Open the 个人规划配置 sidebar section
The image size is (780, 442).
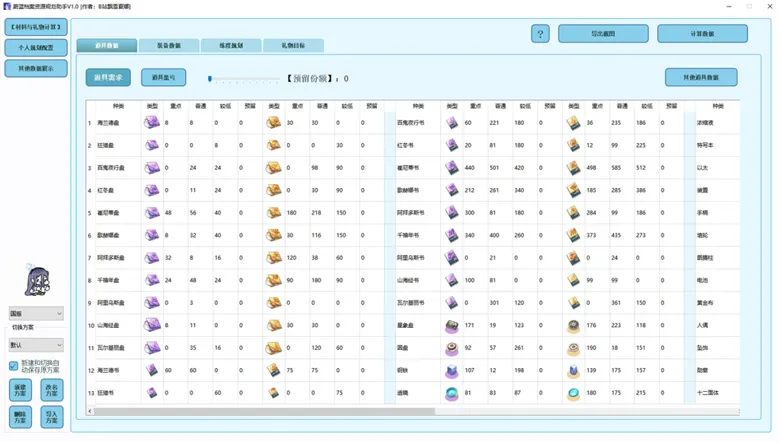pos(36,48)
